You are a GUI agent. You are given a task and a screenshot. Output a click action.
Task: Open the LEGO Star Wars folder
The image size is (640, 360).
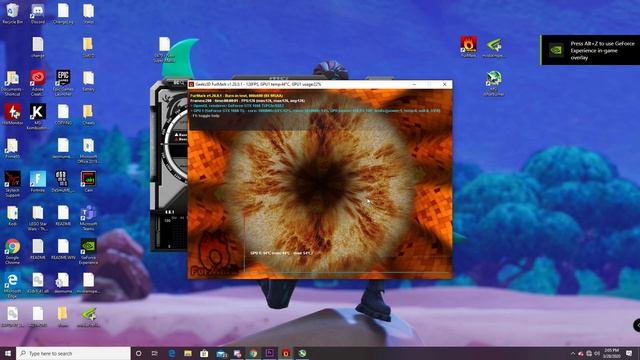[x=38, y=218]
